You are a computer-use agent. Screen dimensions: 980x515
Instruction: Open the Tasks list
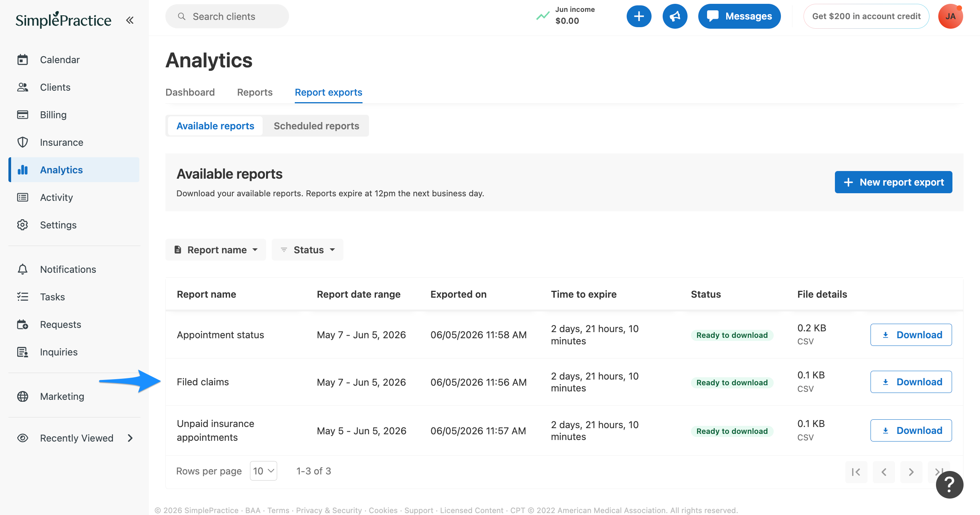(x=74, y=297)
